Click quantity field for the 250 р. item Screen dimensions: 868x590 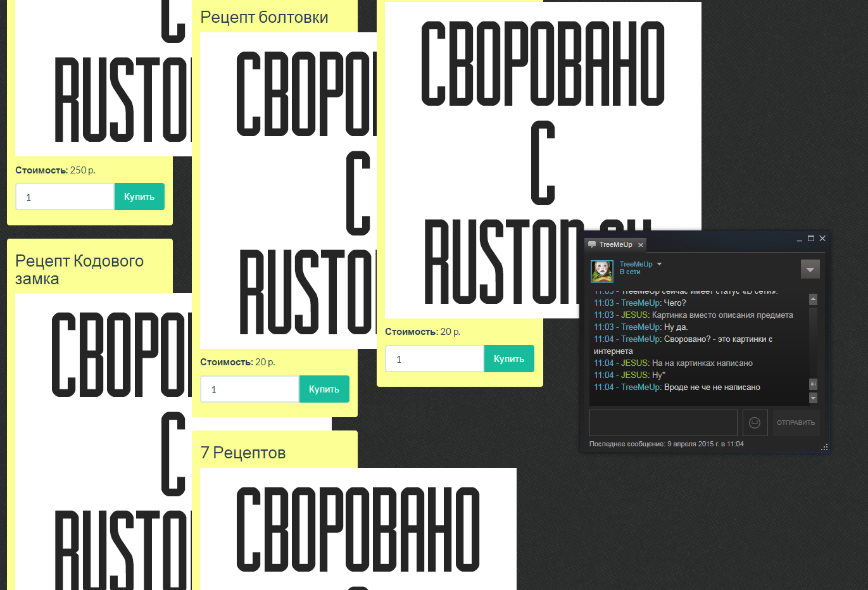click(x=65, y=197)
